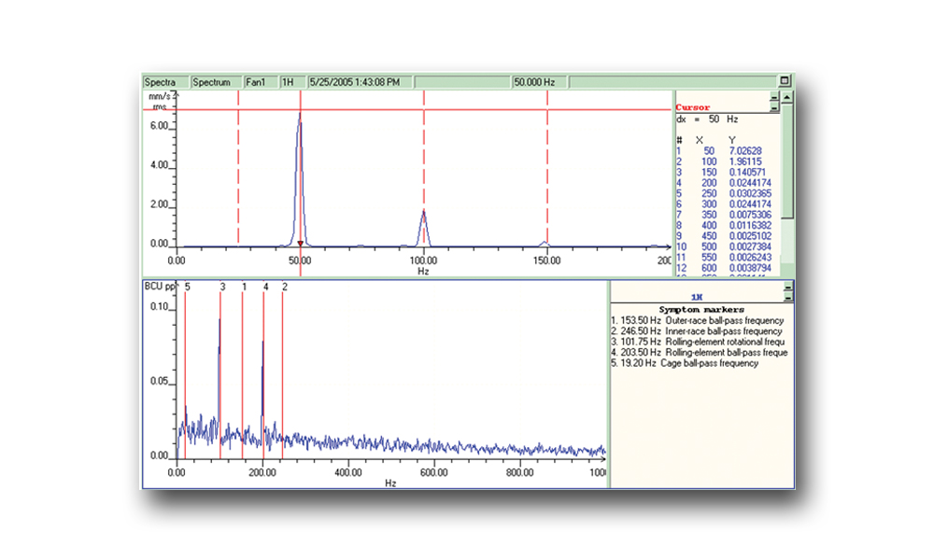Click the vertical scrollbar thumb of the cursor table
The width and height of the screenshot is (934, 560).
[786, 161]
